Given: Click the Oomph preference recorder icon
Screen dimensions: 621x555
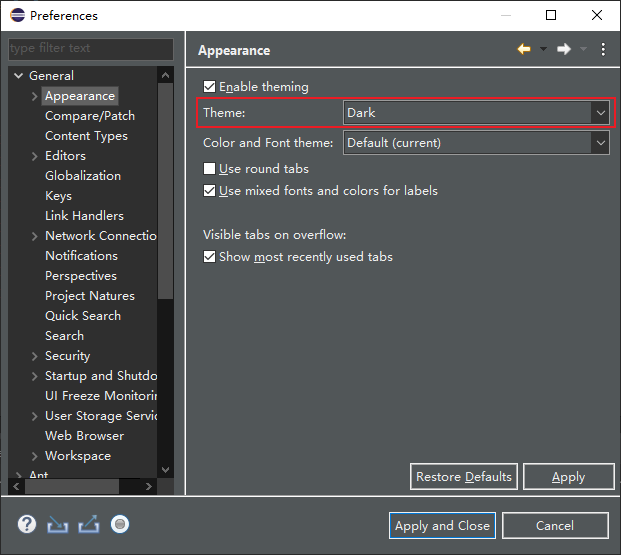Looking at the screenshot, I should click(x=120, y=524).
